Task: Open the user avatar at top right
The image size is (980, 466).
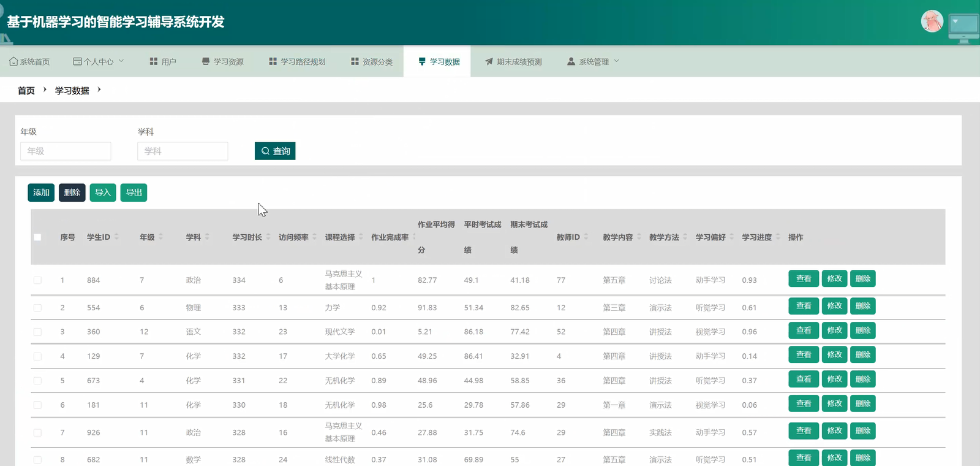Action: tap(932, 21)
